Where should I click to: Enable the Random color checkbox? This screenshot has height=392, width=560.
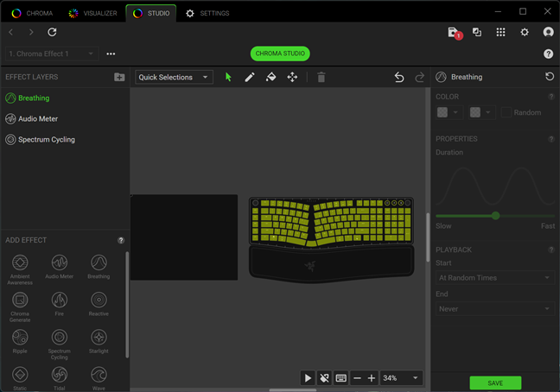[506, 112]
